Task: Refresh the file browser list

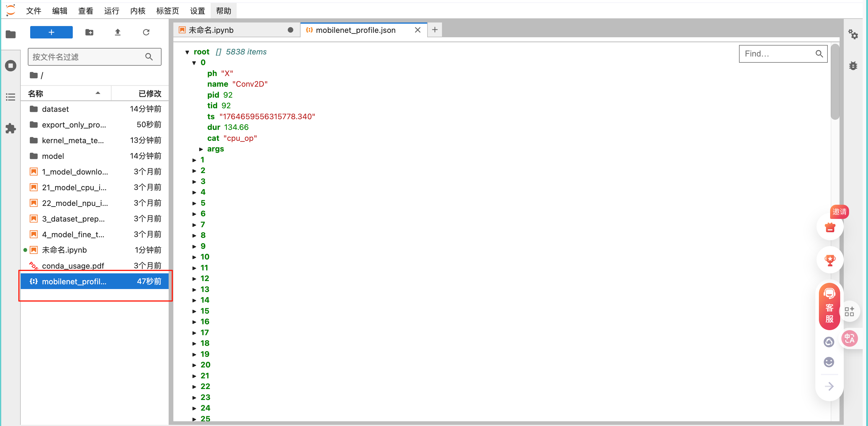Action: click(146, 32)
